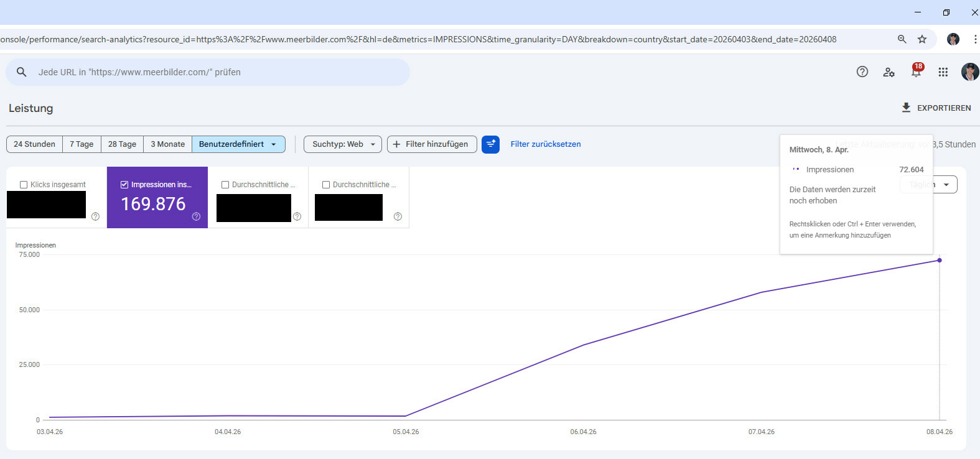Enable the Klicks insgesamt checkbox
The width and height of the screenshot is (980, 459).
tap(24, 185)
